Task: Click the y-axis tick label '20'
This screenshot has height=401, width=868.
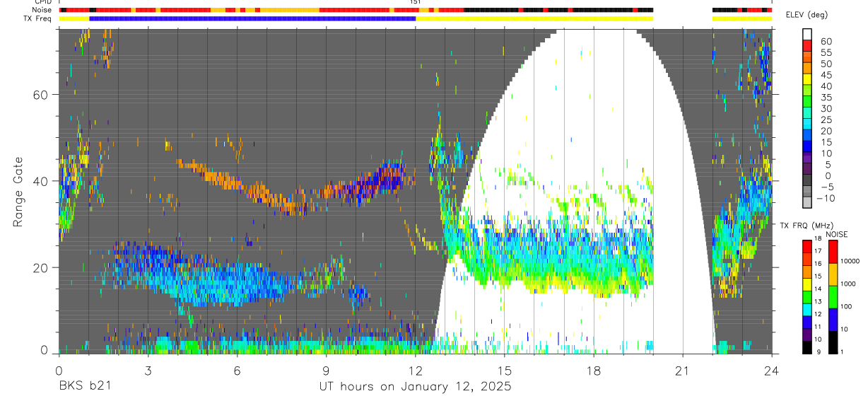Action: coord(42,267)
